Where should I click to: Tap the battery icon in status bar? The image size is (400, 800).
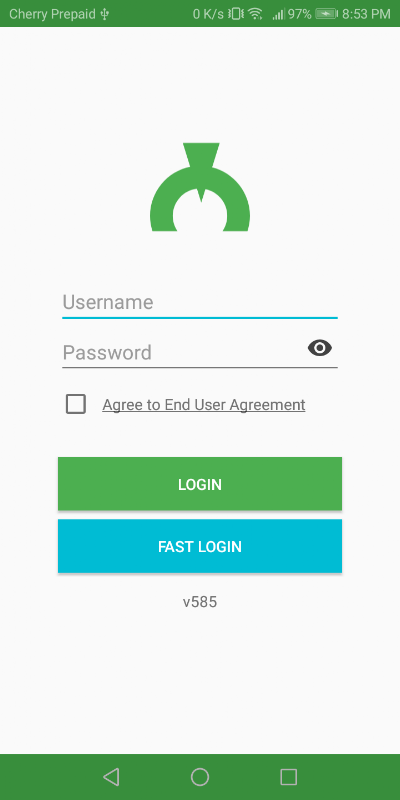327,14
